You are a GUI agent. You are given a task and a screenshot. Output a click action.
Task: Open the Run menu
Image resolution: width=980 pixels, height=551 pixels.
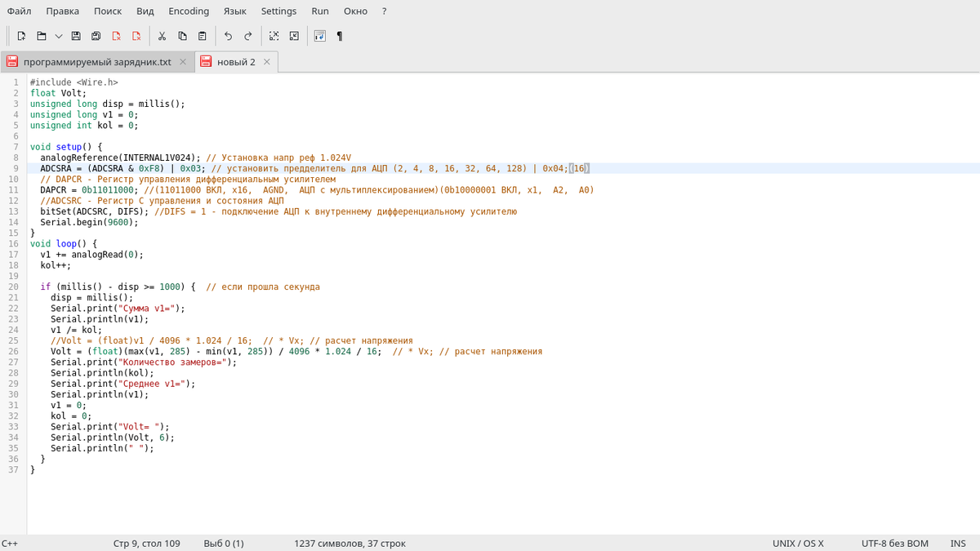pos(320,11)
